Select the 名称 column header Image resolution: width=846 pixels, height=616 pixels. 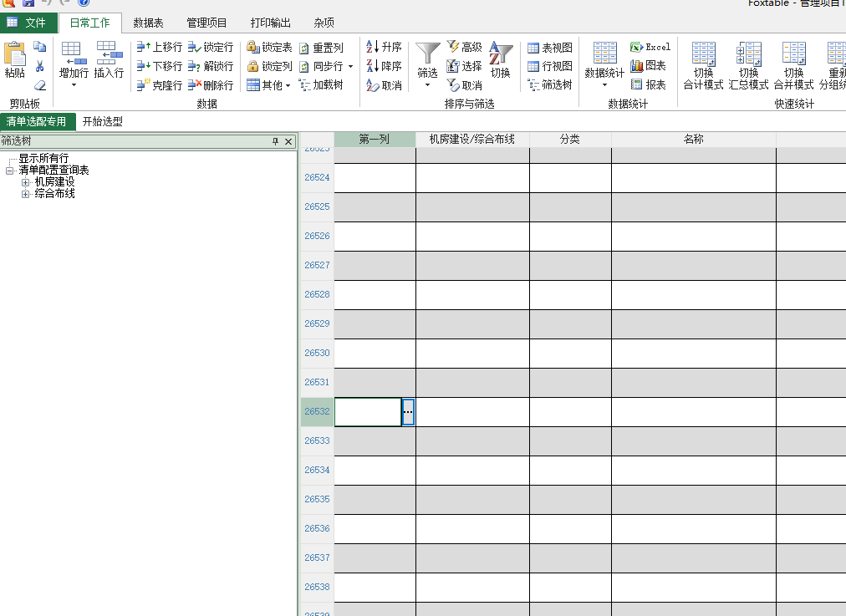tap(694, 140)
